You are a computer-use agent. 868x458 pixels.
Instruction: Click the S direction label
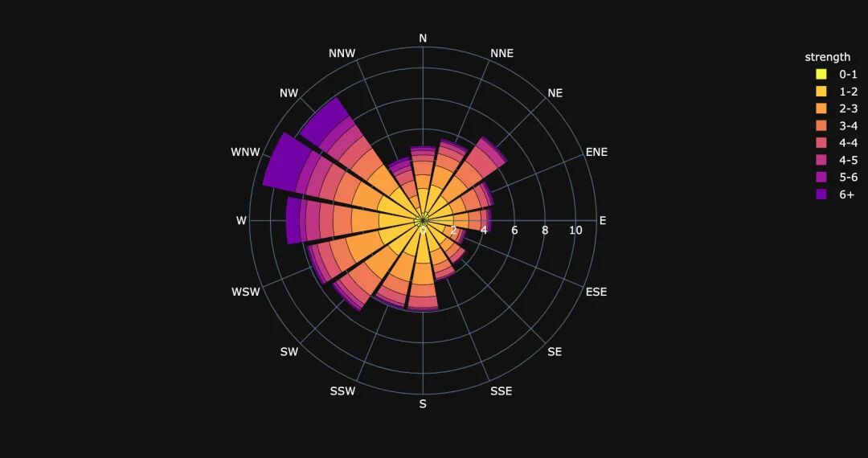pos(423,404)
